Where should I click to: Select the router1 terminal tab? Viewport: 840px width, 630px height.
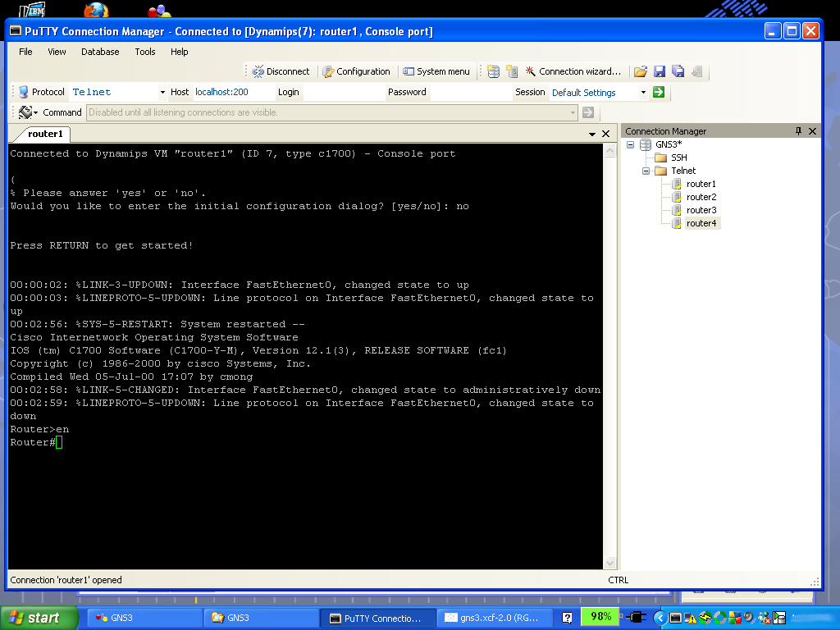[45, 134]
